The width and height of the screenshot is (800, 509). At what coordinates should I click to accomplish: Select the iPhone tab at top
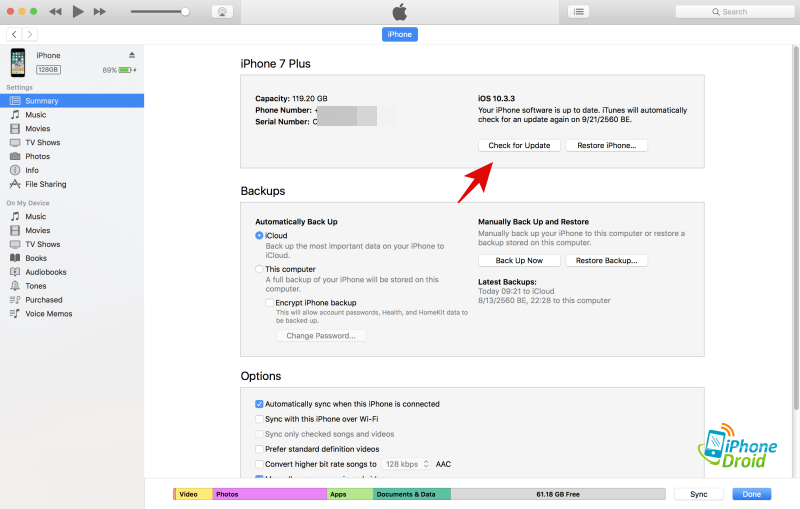point(399,34)
